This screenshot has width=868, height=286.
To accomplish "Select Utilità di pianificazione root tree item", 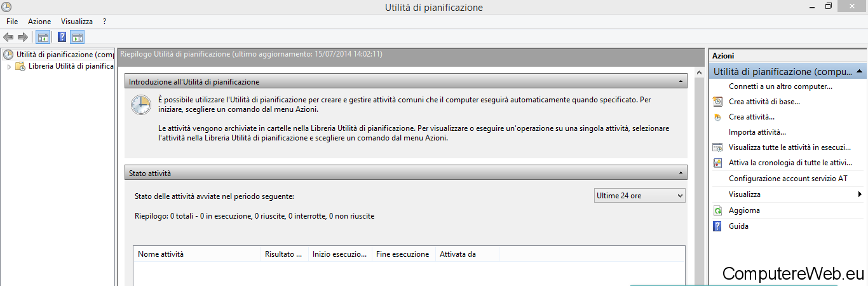I will click(65, 55).
